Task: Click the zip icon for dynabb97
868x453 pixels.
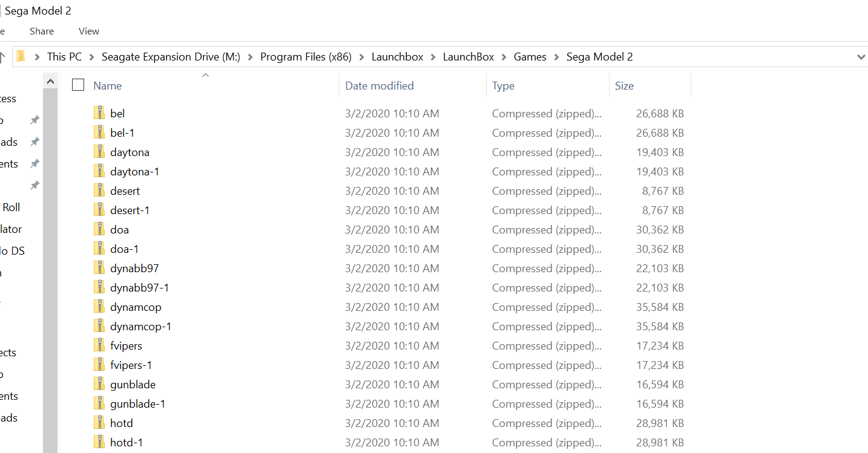Action: 99,268
